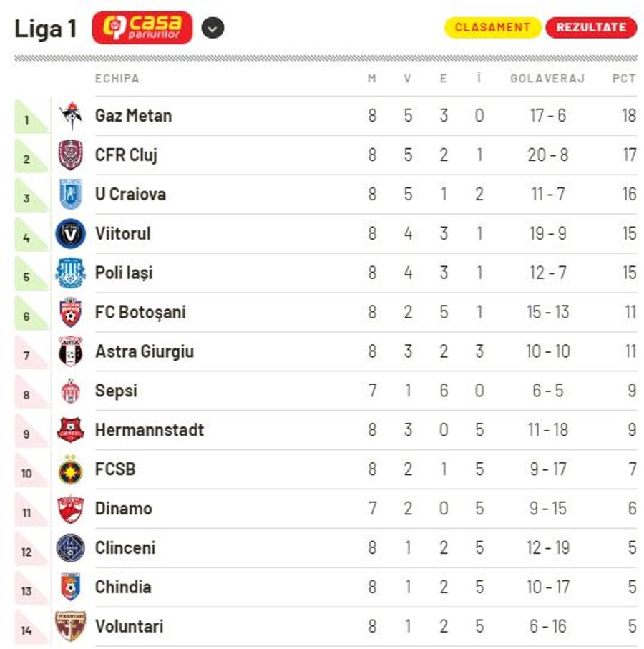Open the league selector dropdown arrow
This screenshot has width=644, height=649.
pos(213,29)
